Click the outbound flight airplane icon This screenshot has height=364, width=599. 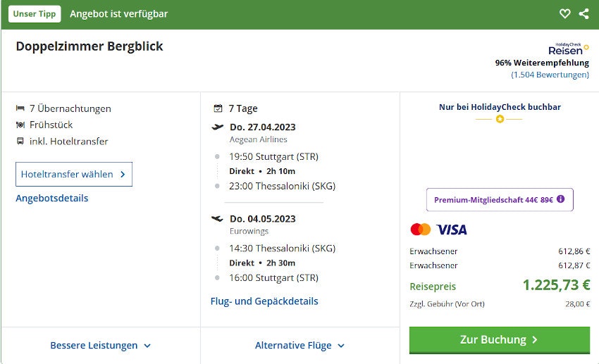point(218,127)
